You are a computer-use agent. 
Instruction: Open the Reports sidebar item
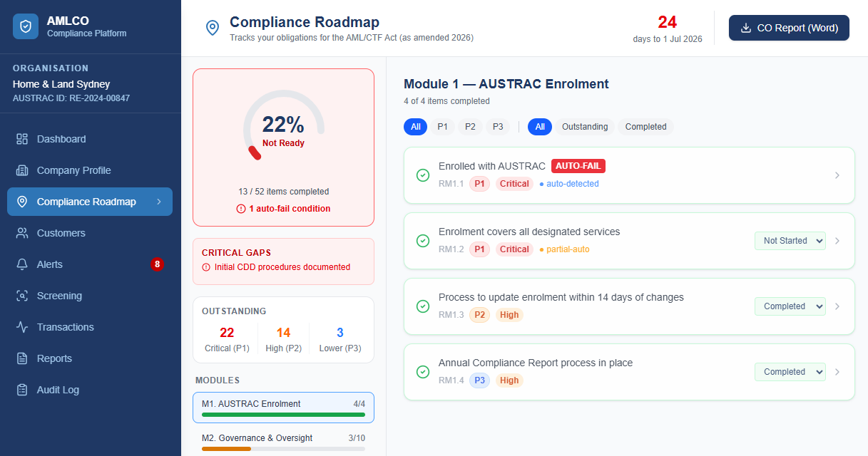click(90, 358)
